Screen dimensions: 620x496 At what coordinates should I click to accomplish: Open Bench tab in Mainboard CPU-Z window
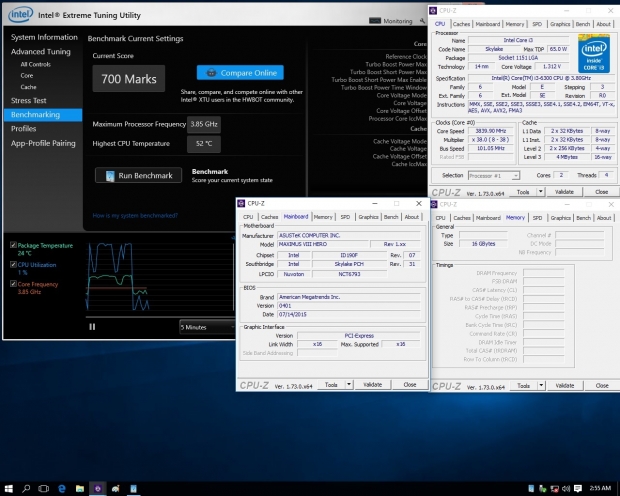click(391, 217)
